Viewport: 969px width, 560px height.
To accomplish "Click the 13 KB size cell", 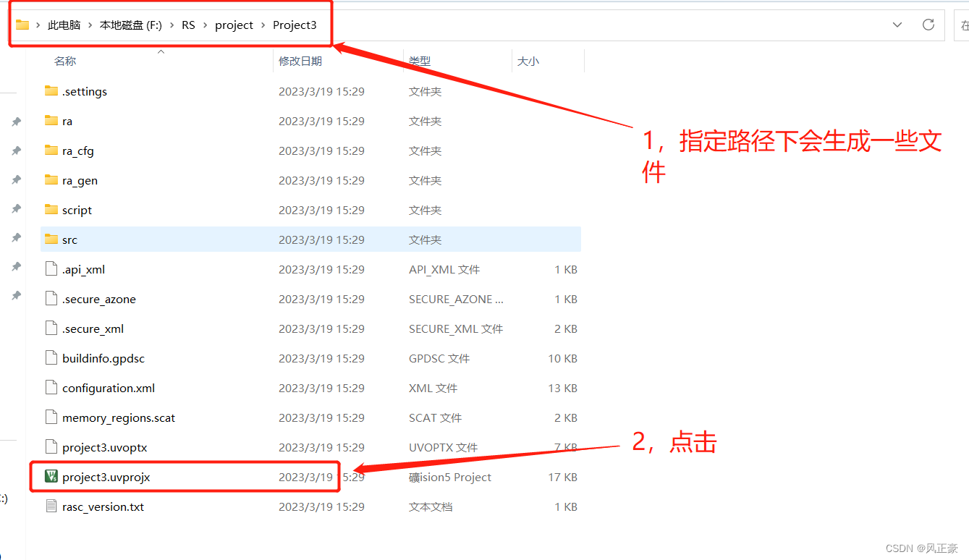I will click(562, 389).
